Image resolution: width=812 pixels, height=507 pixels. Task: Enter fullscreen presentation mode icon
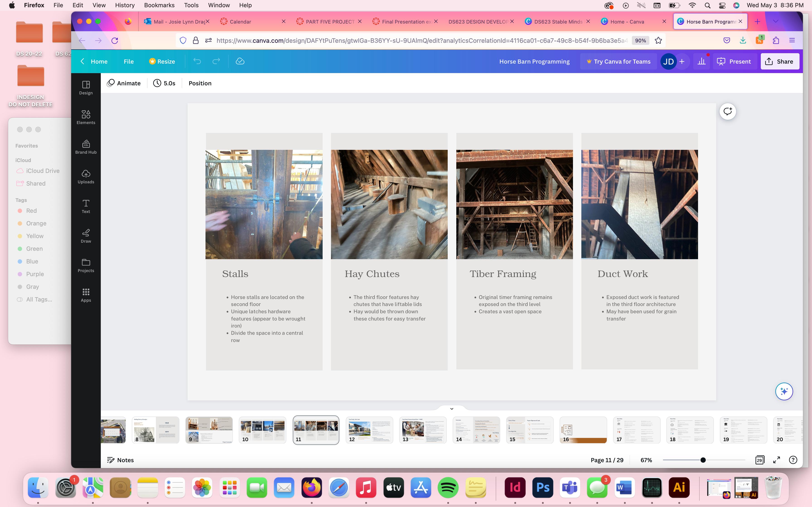[776, 460]
